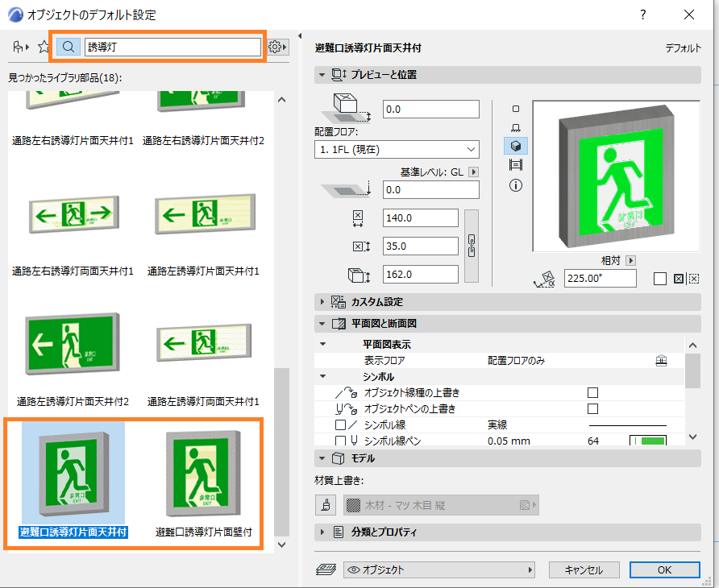The image size is (719, 588).
Task: Enable オブジェクト線種の上書き checkbox
Action: click(593, 393)
